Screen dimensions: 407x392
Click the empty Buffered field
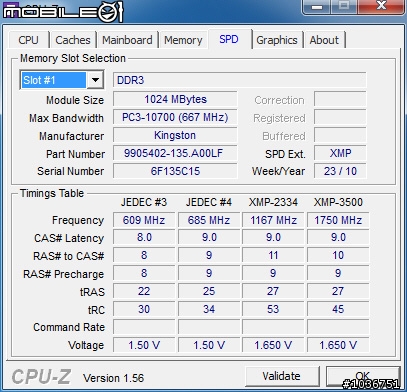click(x=340, y=135)
